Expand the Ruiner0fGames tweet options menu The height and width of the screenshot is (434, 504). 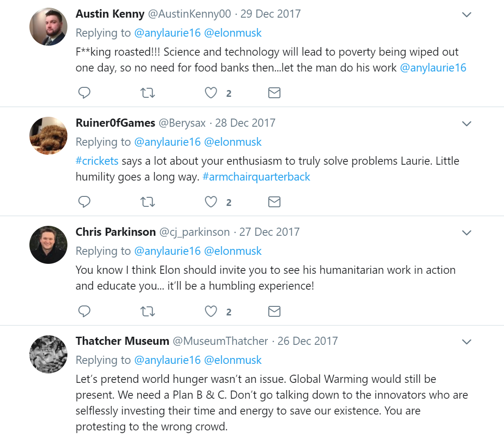click(466, 124)
